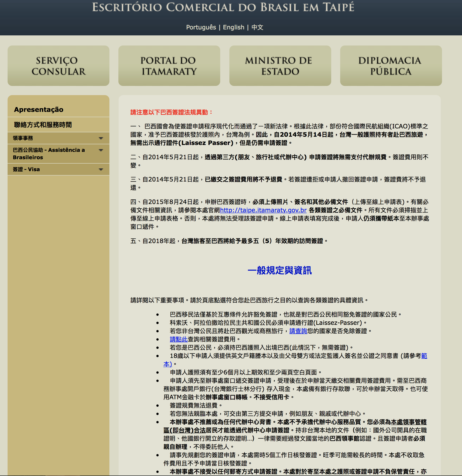
Task: Open 聯絡方式和服務時間 sidebar item
Action: [43, 125]
